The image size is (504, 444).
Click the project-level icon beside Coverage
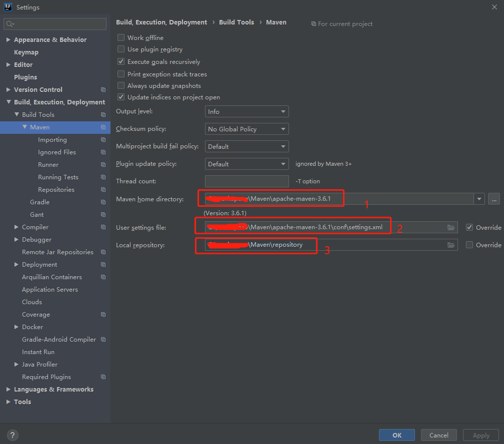point(103,314)
